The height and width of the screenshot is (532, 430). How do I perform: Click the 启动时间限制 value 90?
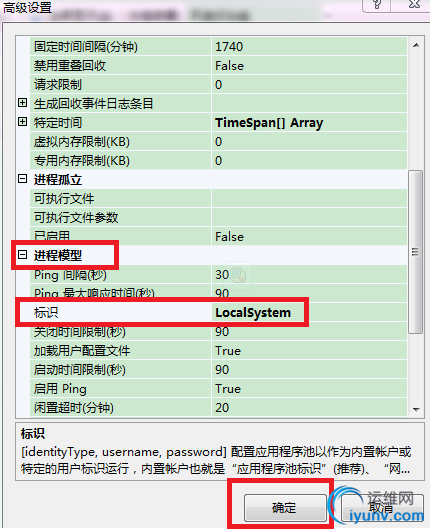click(x=309, y=369)
